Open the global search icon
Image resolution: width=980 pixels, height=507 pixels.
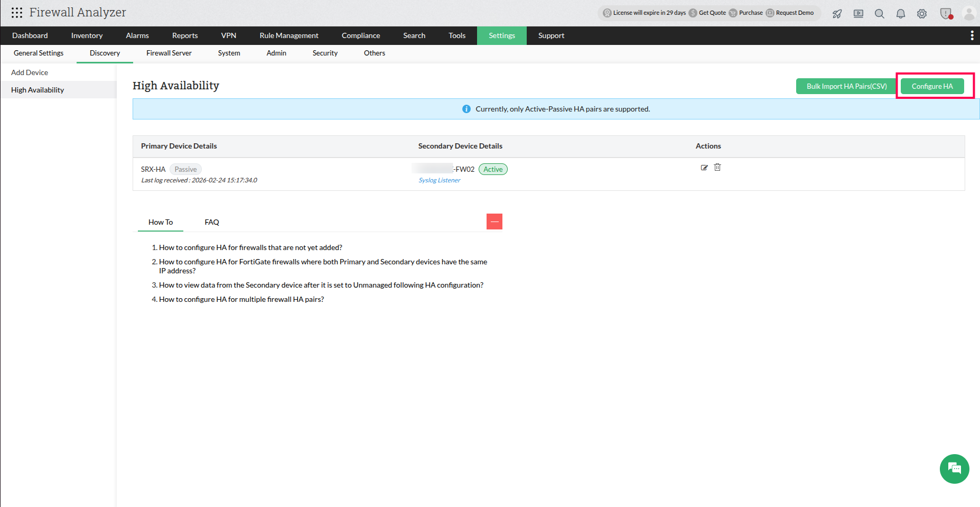coord(880,14)
